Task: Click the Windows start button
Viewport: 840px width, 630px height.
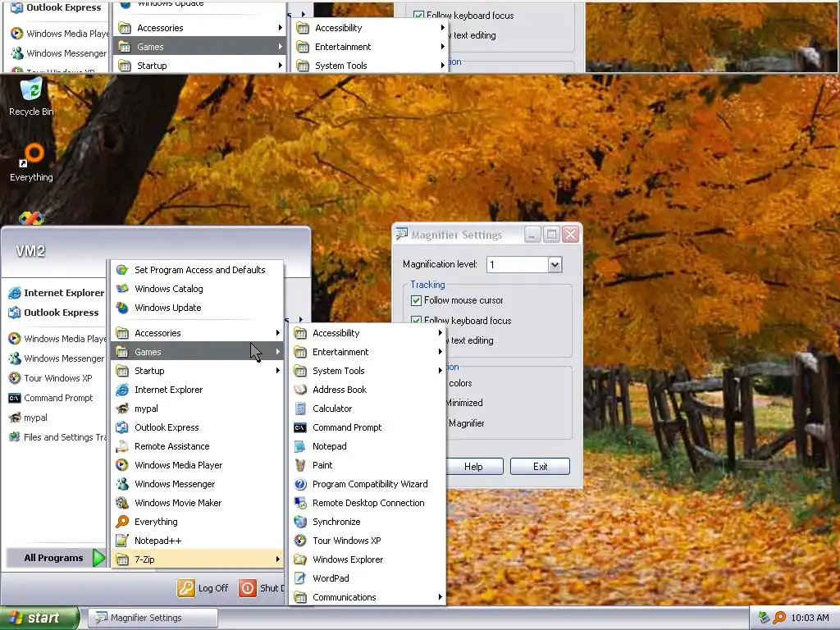Action: (x=39, y=618)
